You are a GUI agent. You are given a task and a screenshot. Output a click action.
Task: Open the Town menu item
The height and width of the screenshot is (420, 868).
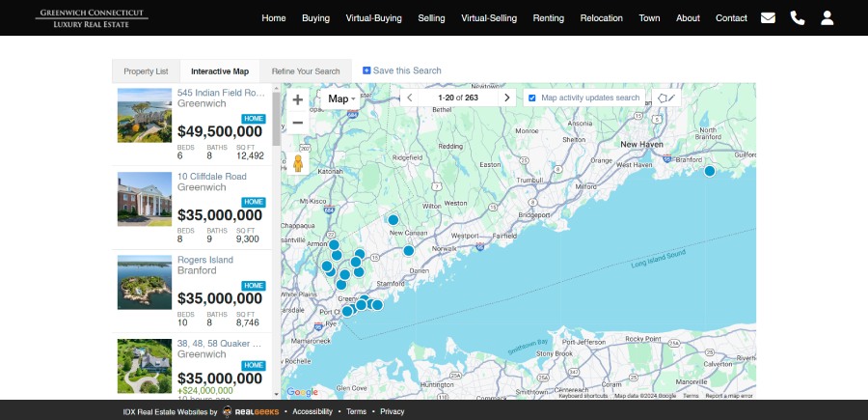[649, 17]
